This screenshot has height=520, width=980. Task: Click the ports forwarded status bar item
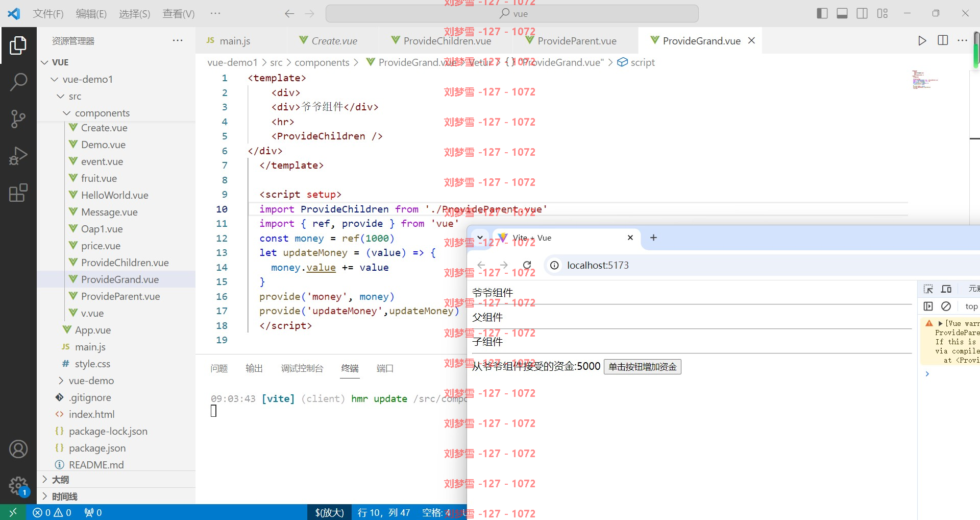[x=93, y=512]
